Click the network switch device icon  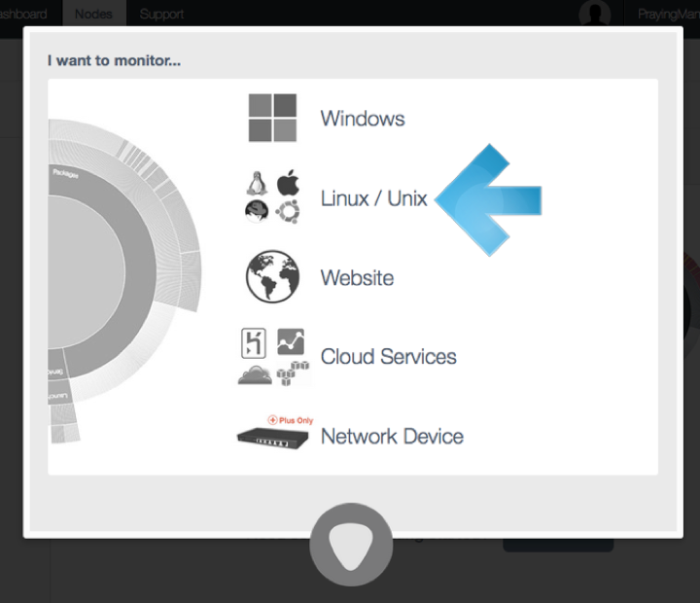pyautogui.click(x=272, y=438)
